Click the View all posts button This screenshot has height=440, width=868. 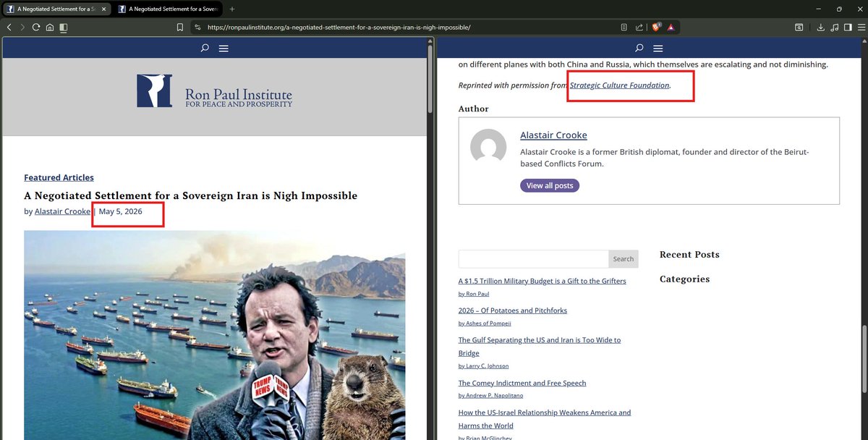[x=550, y=186]
